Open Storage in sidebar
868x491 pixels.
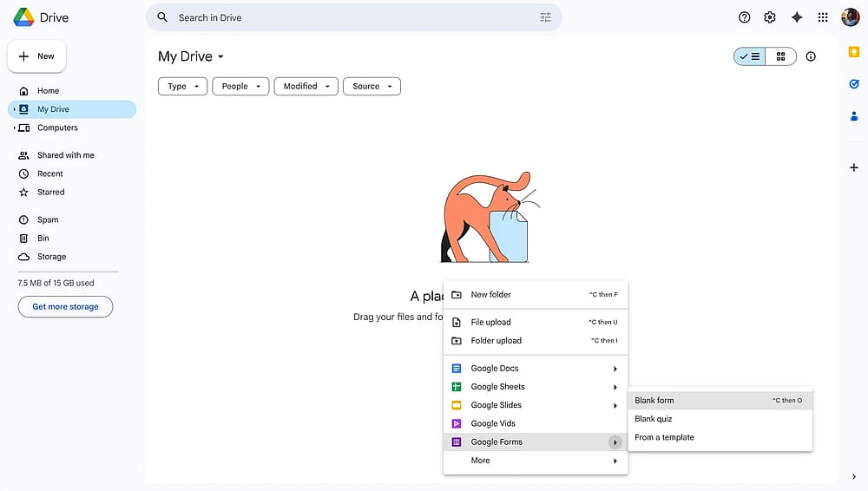72,257
